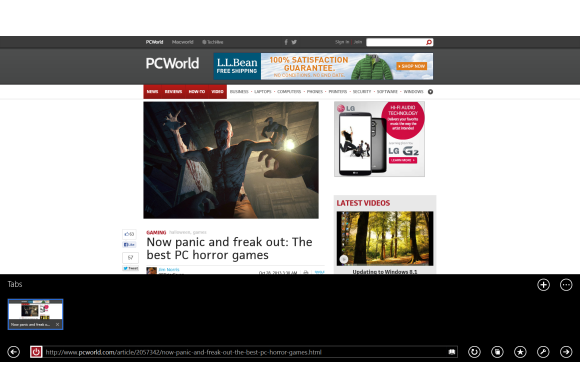This screenshot has height=388, width=580.
Task: Click the Sign In link
Action: (x=342, y=42)
